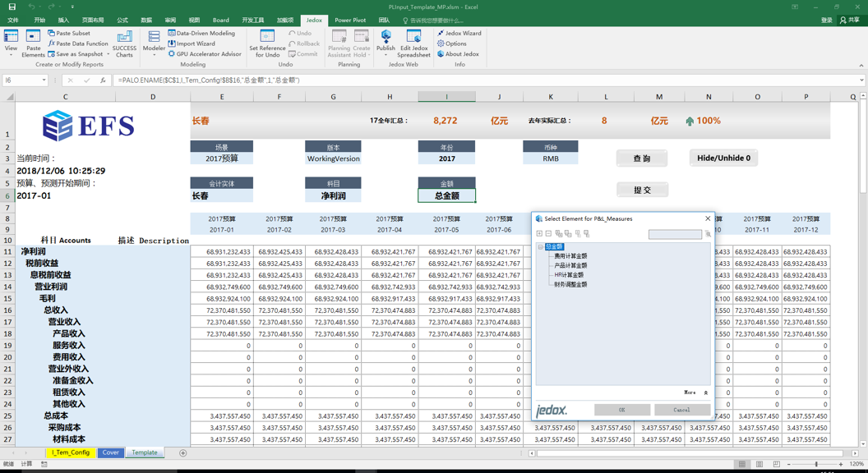Open the Name Box dropdown
This screenshot has height=473, width=868.
point(44,80)
